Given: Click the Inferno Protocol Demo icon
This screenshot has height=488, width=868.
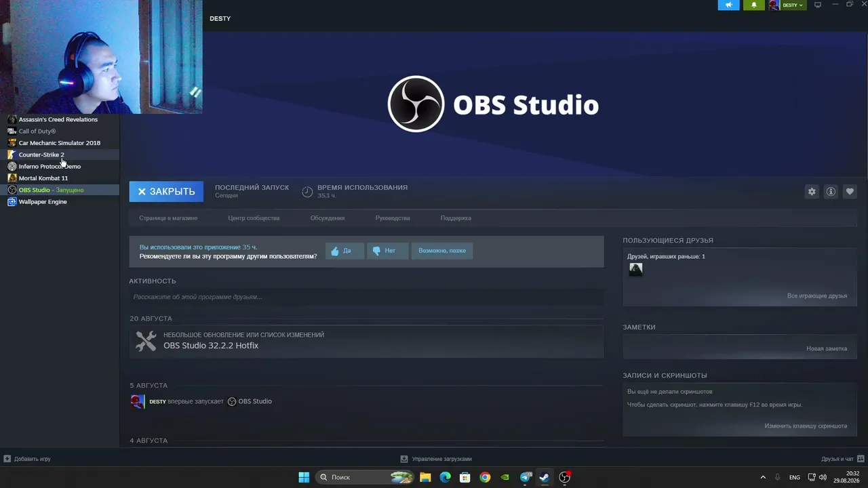Looking at the screenshot, I should click(x=12, y=167).
